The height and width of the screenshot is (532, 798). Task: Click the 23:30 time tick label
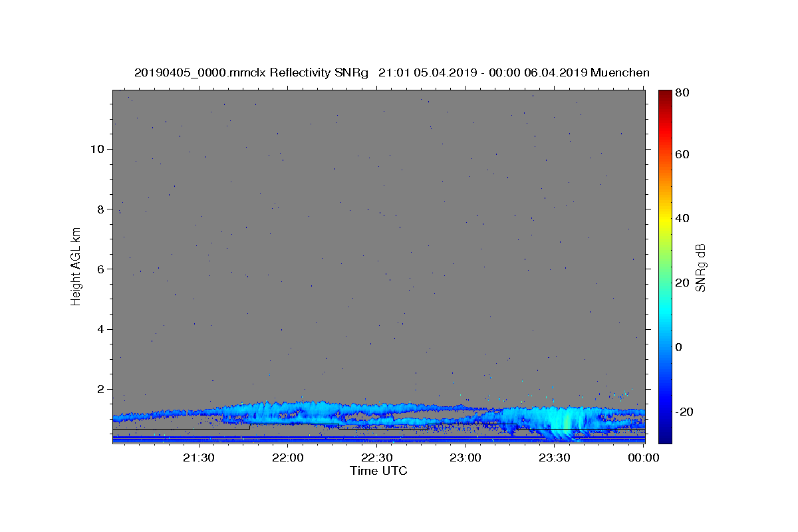555,458
